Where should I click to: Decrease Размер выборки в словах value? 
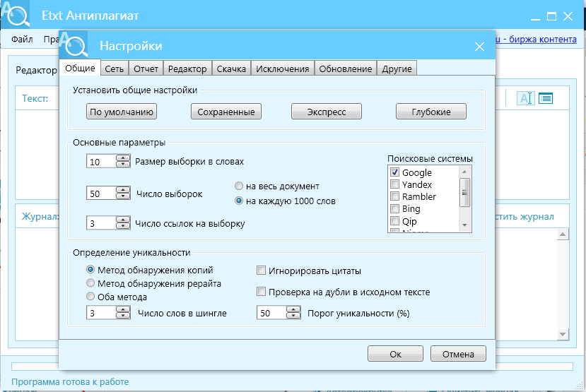pyautogui.click(x=123, y=165)
